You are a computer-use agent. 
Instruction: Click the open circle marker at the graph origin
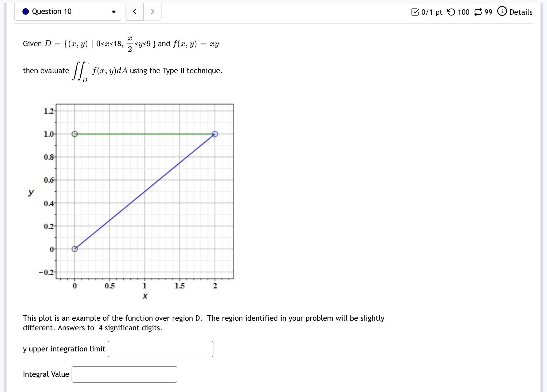coord(75,249)
